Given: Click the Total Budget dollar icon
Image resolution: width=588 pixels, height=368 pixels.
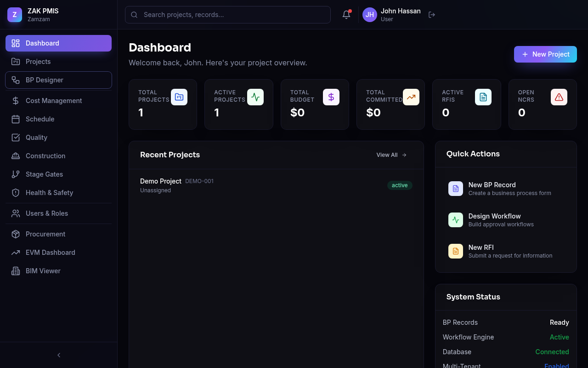Looking at the screenshot, I should click(331, 97).
